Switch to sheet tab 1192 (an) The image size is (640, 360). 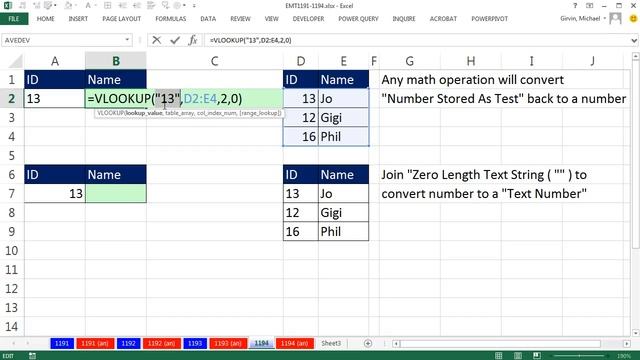tap(162, 344)
